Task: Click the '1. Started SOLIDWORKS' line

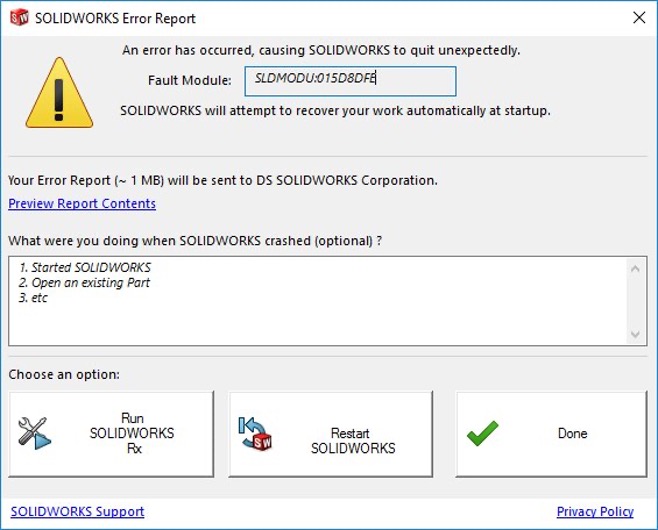Action: pyautogui.click(x=85, y=267)
